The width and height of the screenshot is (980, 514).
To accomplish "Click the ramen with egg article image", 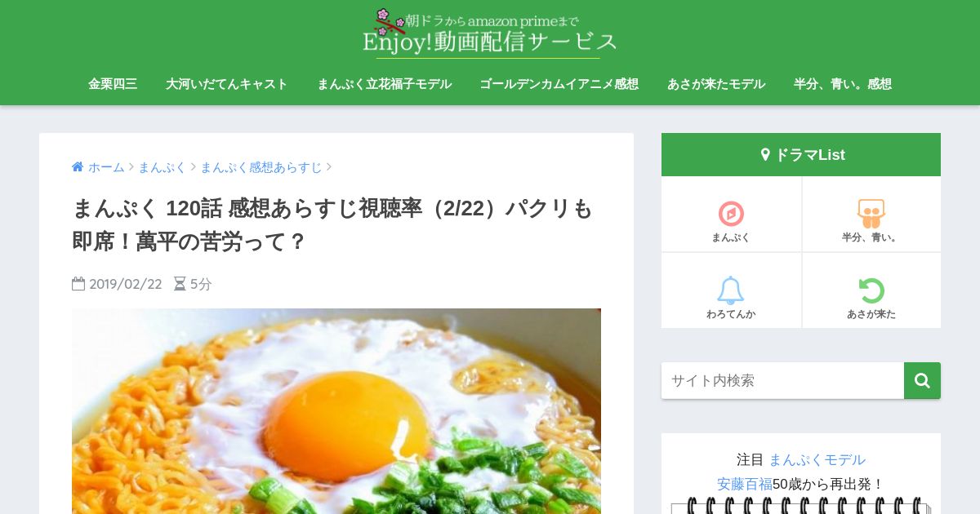I will 336,411.
